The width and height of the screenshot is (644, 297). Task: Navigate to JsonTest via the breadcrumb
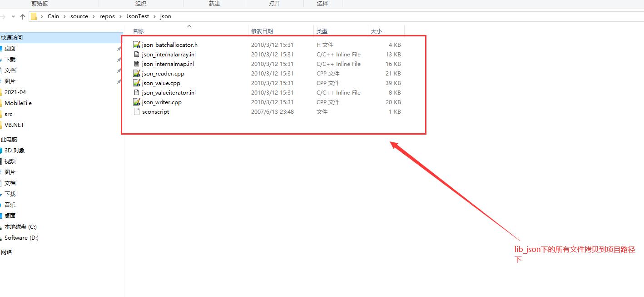coord(137,16)
